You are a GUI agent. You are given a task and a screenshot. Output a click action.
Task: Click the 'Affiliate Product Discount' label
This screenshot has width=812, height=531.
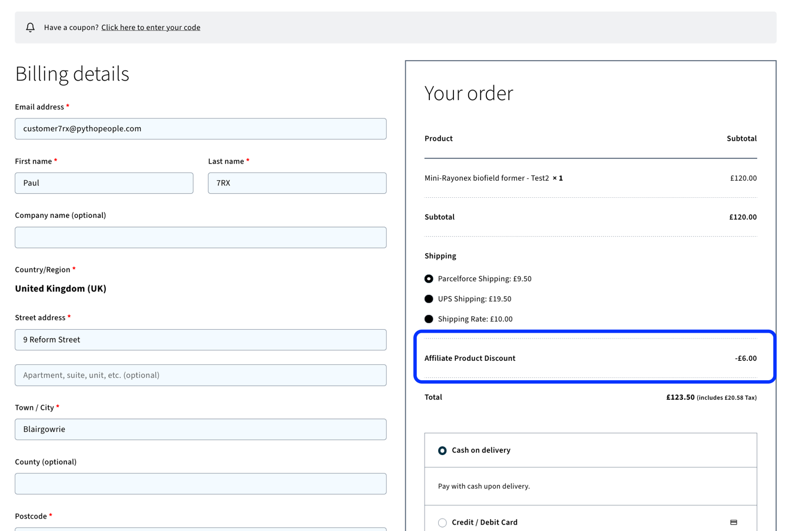click(x=470, y=358)
